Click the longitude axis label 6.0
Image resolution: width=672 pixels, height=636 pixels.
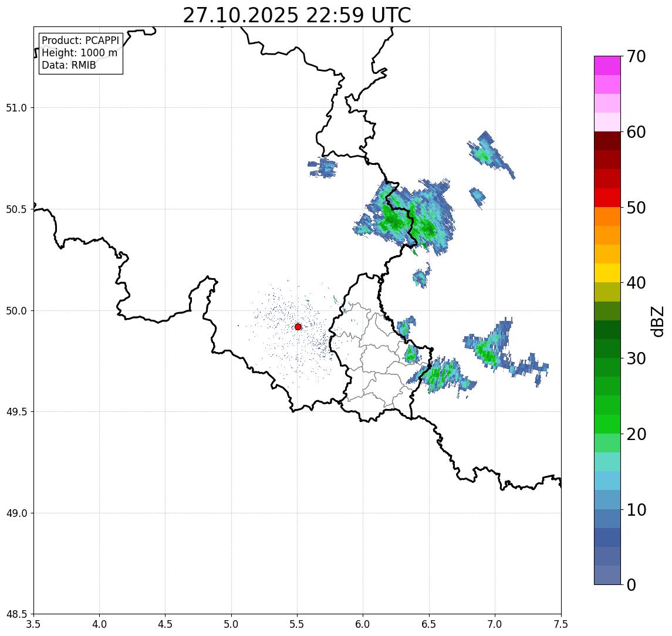tap(363, 624)
